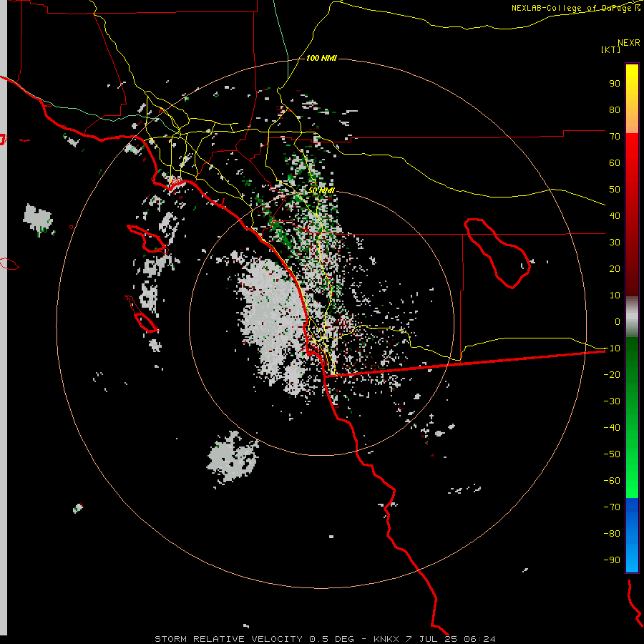Select the 100 NMI range ring label
Viewport: 644px width, 644px height.
321,58
